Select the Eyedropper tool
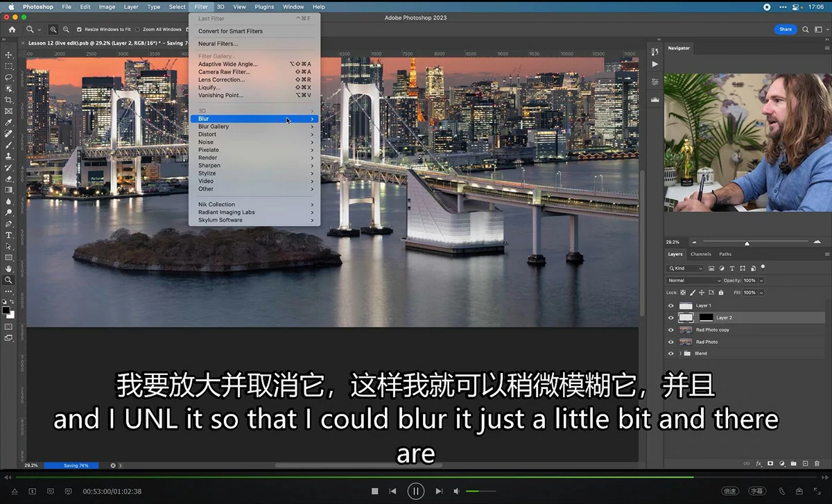This screenshot has height=504, width=832. (8, 123)
